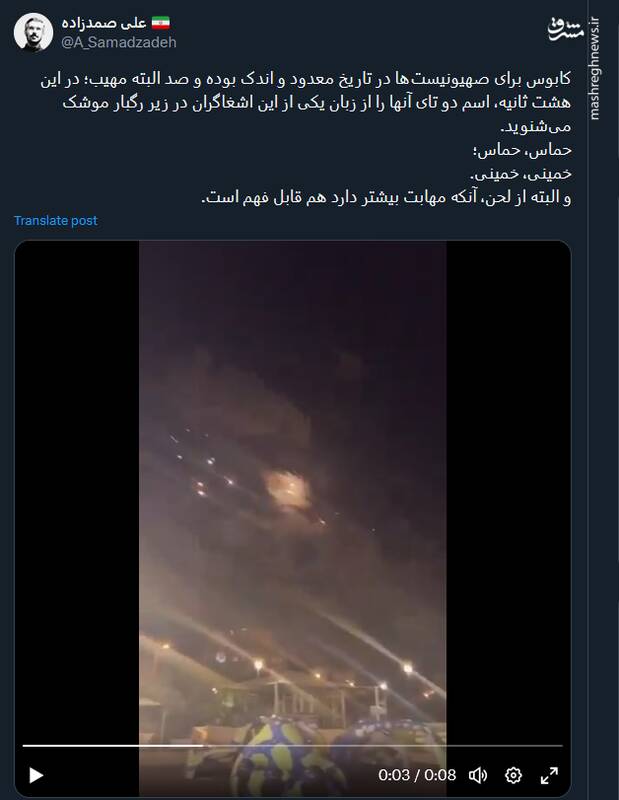Click the video frame showing missiles in sky
619x800 pixels.
pos(292,490)
